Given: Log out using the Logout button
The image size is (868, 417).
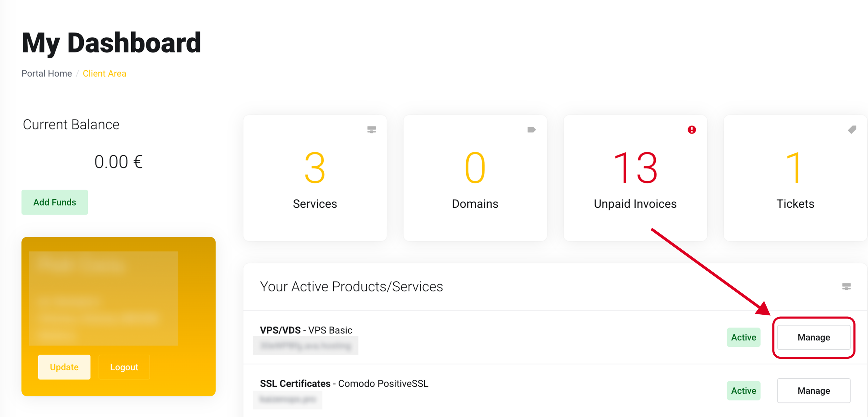Looking at the screenshot, I should click(x=124, y=367).
